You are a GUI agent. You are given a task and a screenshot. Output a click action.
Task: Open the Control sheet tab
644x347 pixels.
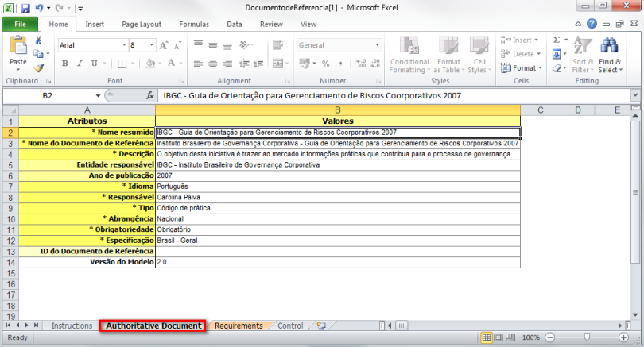point(290,326)
